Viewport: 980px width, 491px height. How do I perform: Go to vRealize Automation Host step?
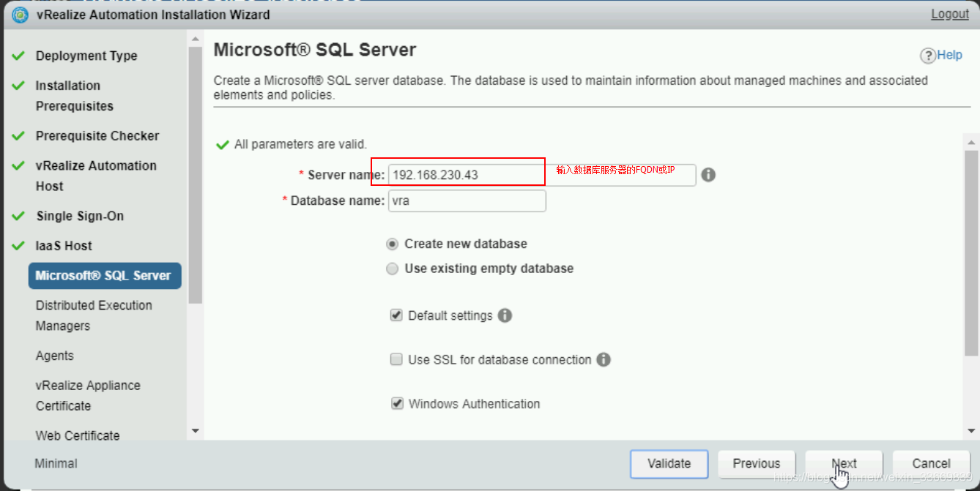point(96,176)
